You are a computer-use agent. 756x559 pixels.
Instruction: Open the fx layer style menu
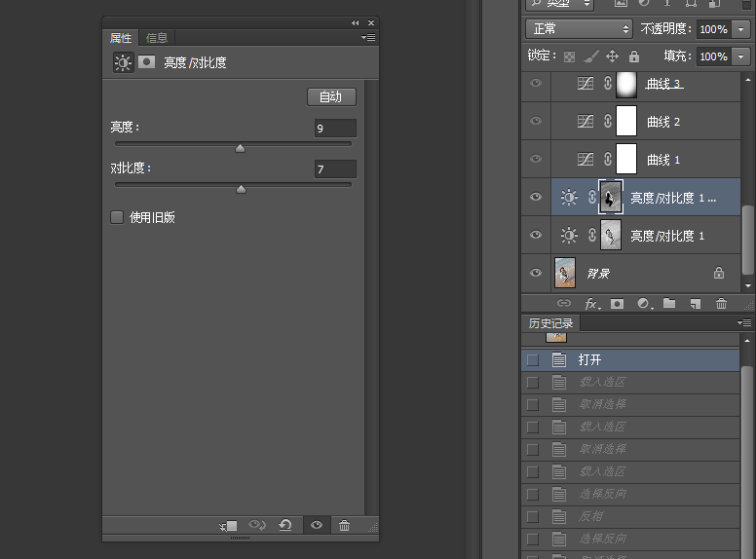[x=592, y=304]
